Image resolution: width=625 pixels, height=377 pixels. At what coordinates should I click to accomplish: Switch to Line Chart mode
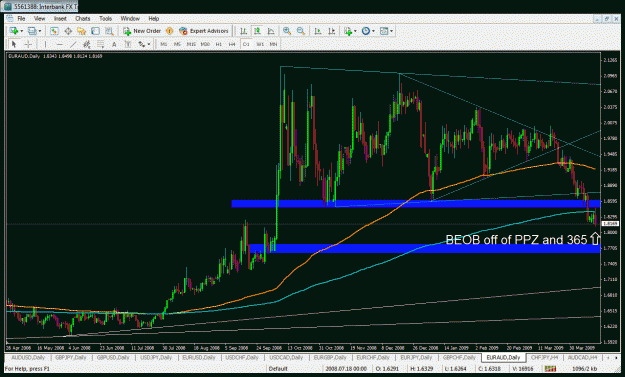click(x=271, y=31)
